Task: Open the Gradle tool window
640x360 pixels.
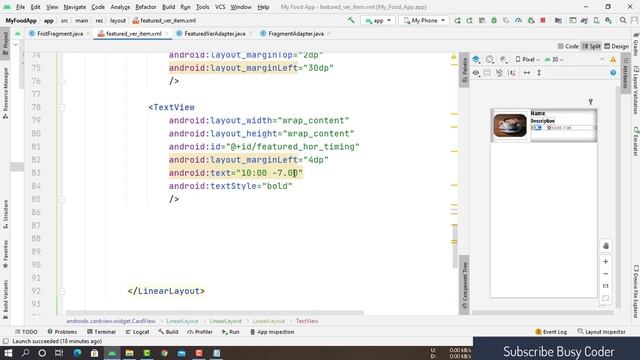Action: (x=636, y=44)
